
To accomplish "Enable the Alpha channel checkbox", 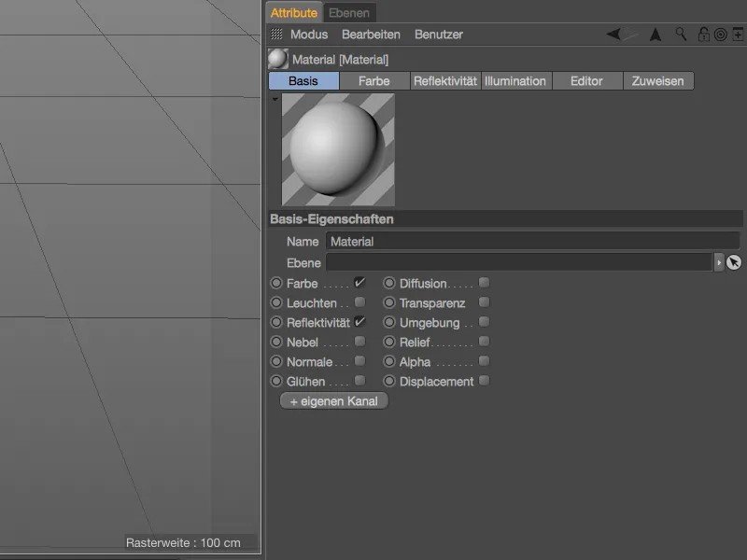I will click(484, 361).
